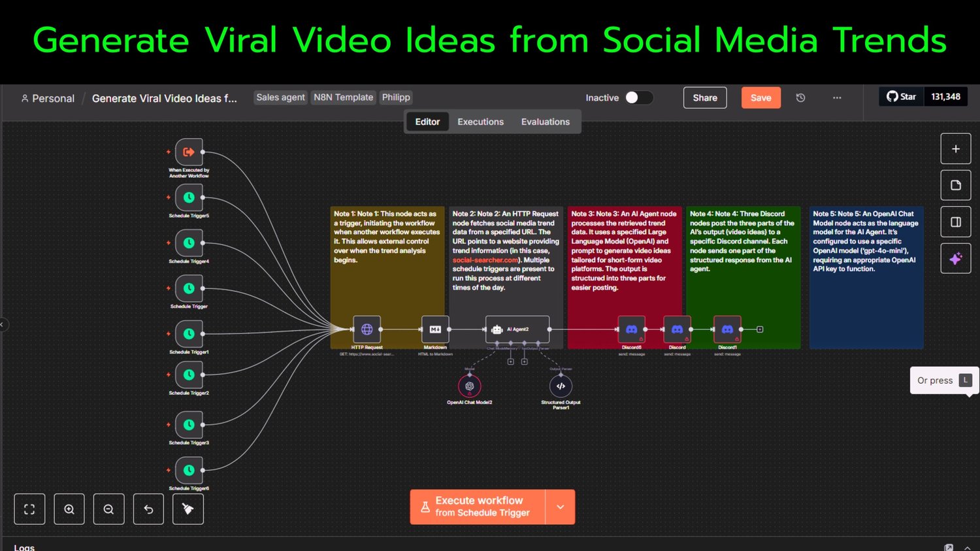Open the HTTP Request globe node
Screen dimensions: 980x551
[367, 329]
